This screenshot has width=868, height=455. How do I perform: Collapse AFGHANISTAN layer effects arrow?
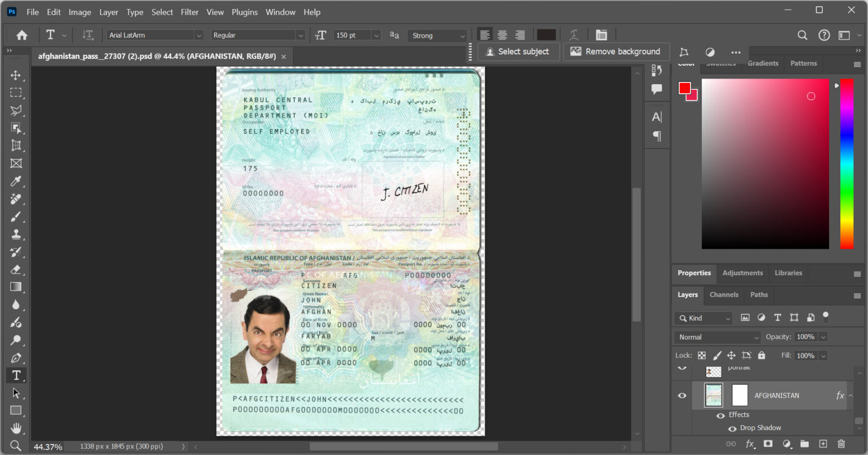[x=850, y=396]
